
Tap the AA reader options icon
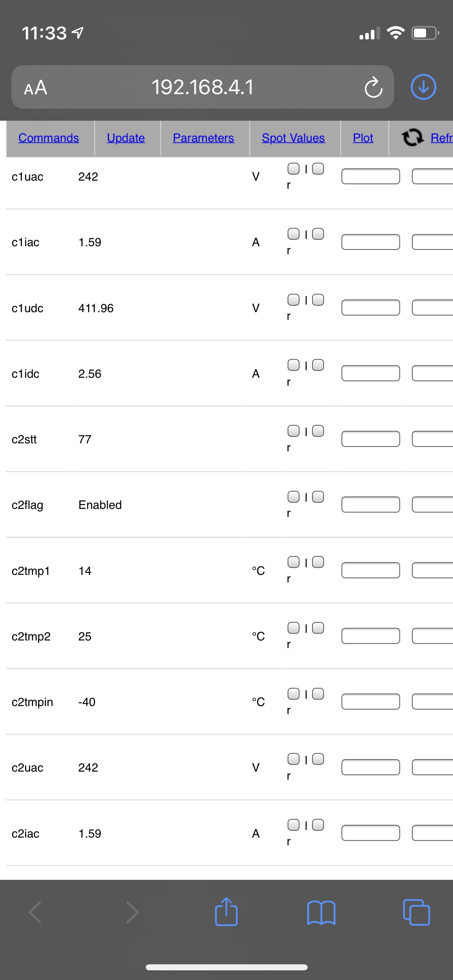35,88
